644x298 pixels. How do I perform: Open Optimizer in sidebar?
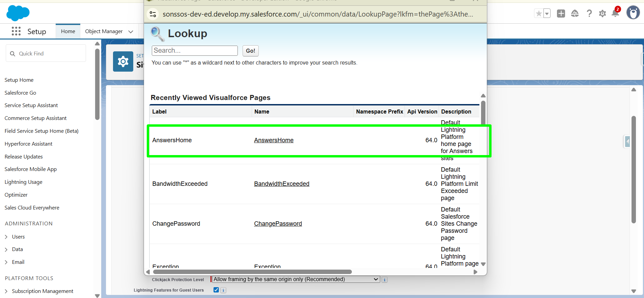pos(16,195)
